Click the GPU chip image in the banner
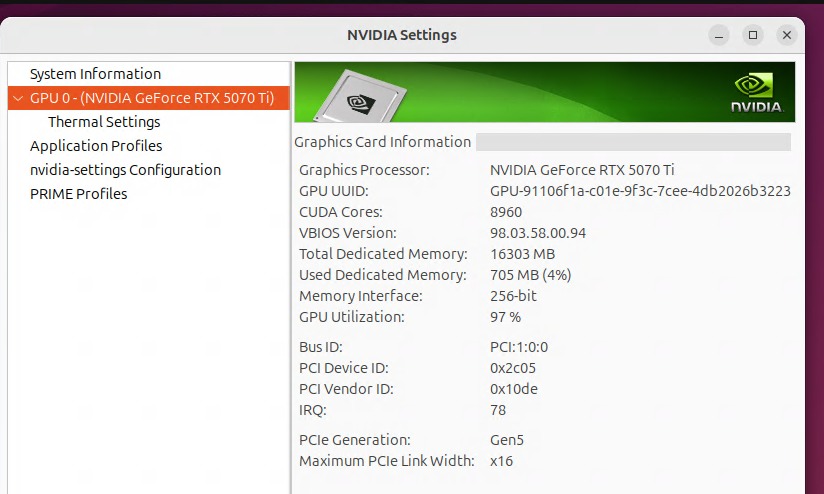This screenshot has height=494, width=824. [362, 96]
